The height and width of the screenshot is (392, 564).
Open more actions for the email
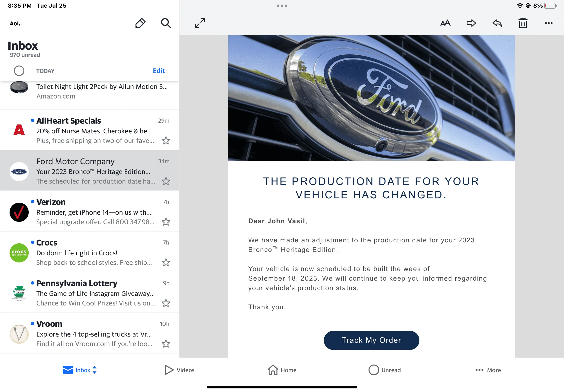[x=549, y=23]
